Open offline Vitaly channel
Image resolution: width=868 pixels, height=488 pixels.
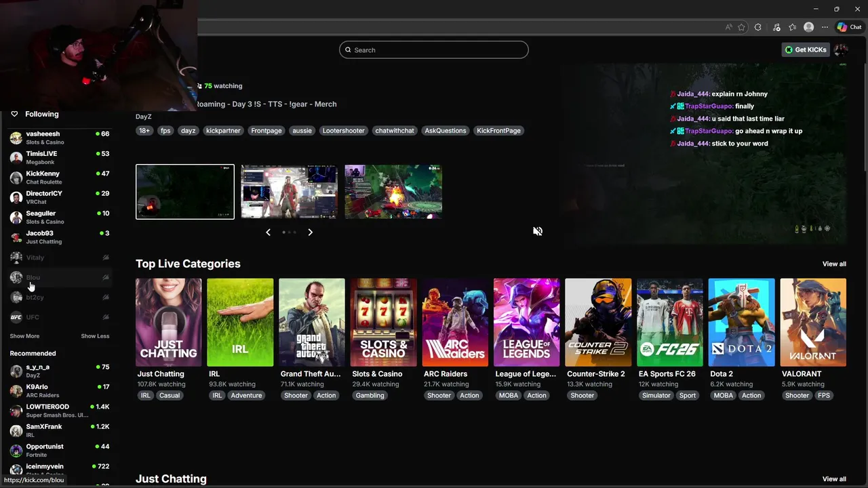60,258
